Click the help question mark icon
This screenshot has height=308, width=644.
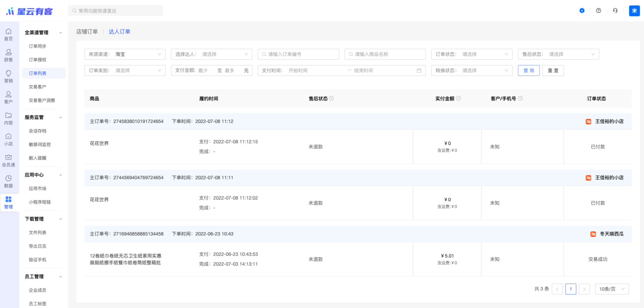pyautogui.click(x=599, y=11)
